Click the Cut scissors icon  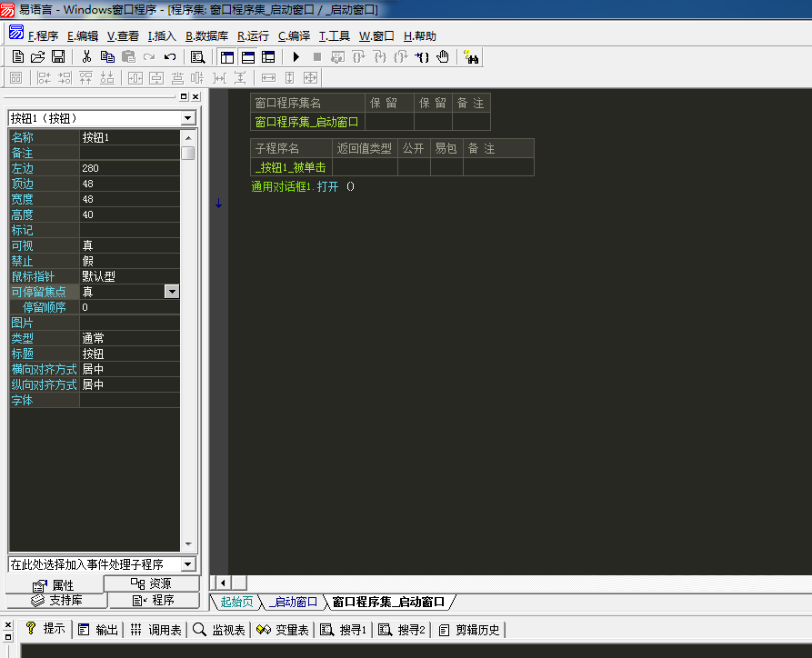coord(86,56)
